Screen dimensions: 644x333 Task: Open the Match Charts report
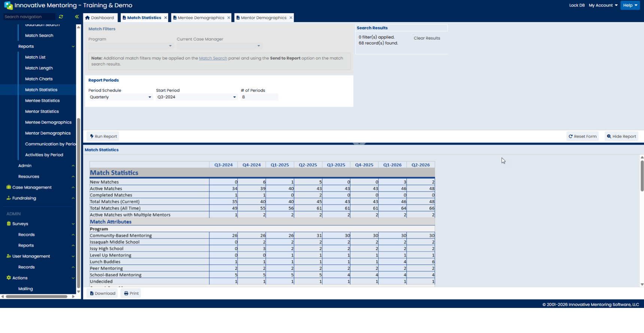pyautogui.click(x=39, y=79)
